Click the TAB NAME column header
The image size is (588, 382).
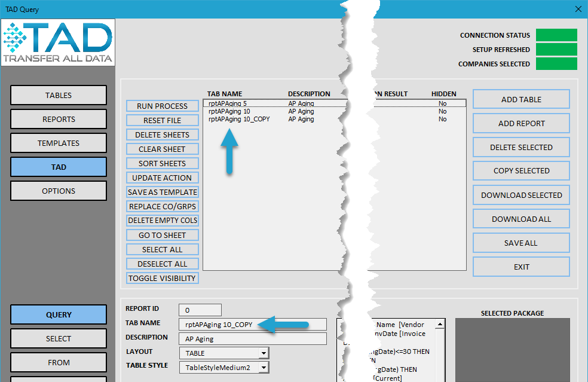[225, 94]
